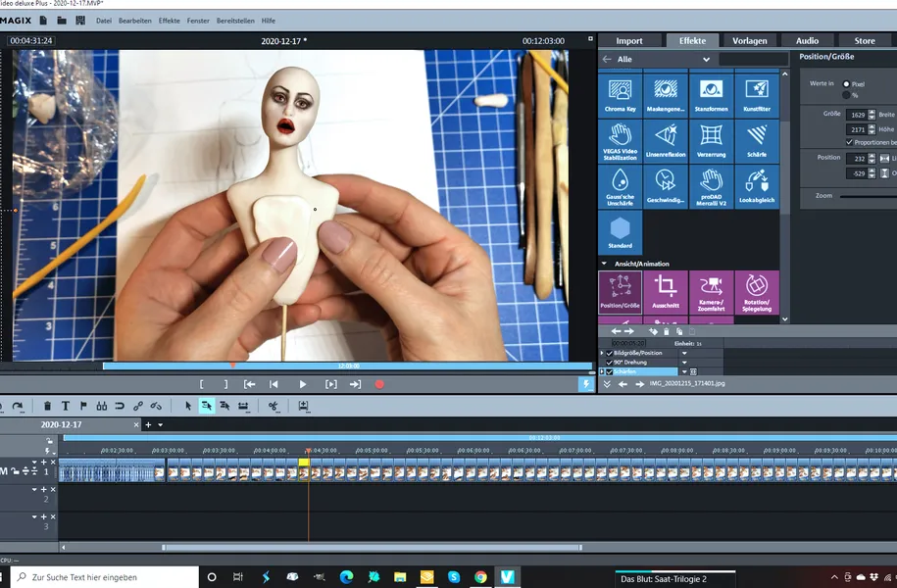The height and width of the screenshot is (588, 897).
Task: Open the Bearbeiten menu
Action: [132, 20]
